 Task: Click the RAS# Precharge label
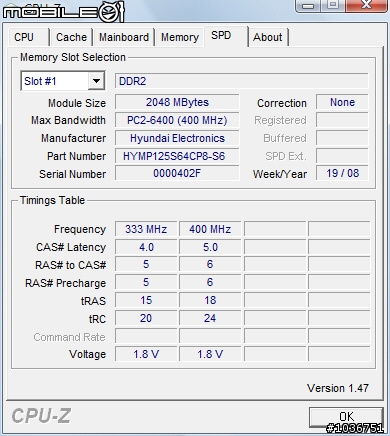(x=66, y=283)
